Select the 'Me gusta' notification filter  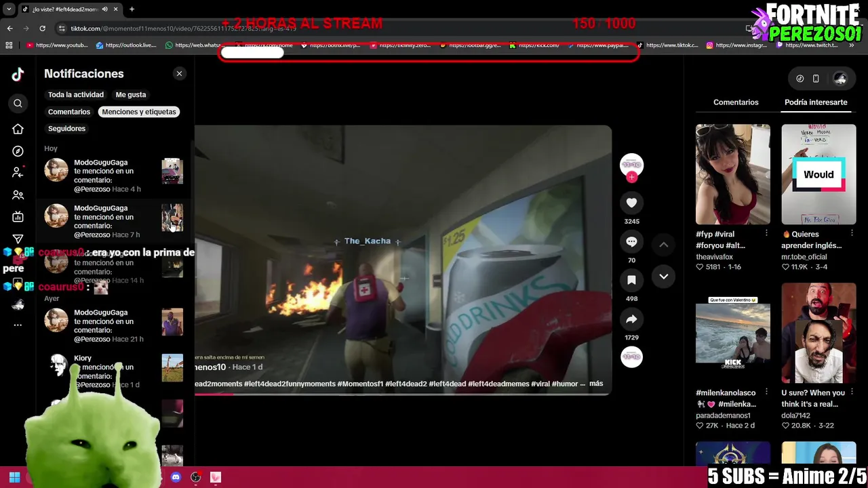pyautogui.click(x=131, y=95)
